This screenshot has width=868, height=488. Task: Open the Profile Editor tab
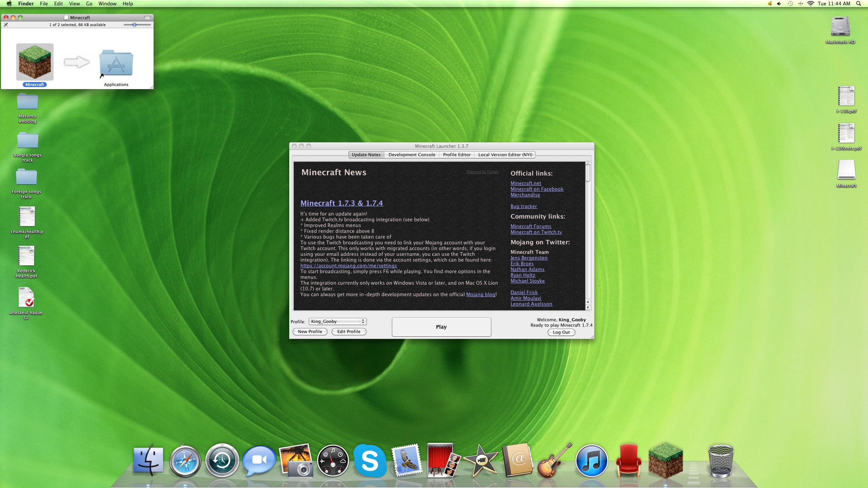[456, 155]
